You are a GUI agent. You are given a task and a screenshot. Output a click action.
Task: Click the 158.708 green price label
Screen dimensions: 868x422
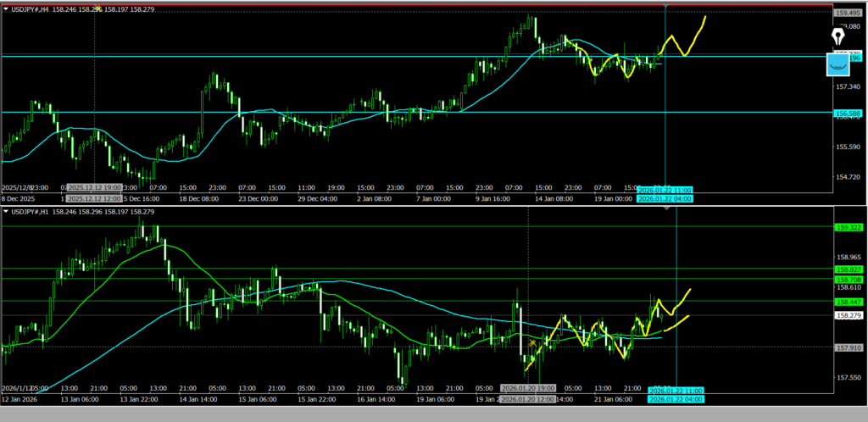[x=849, y=279]
